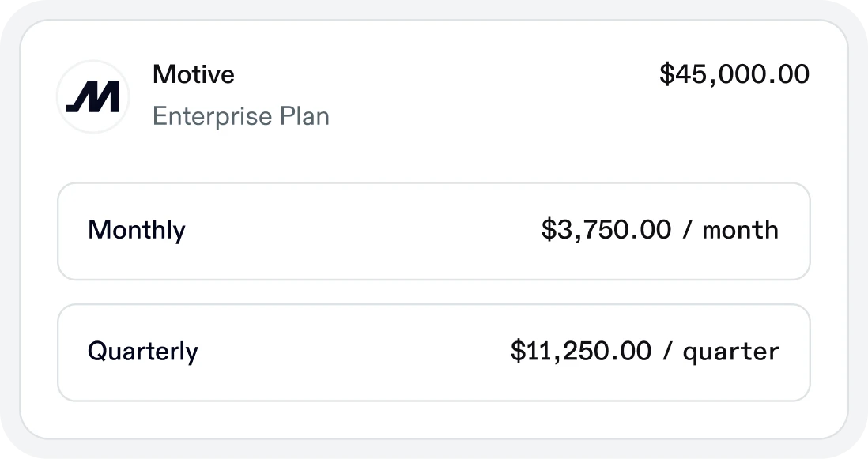
Task: Click the $3,750.00 amount
Action: click(x=606, y=231)
